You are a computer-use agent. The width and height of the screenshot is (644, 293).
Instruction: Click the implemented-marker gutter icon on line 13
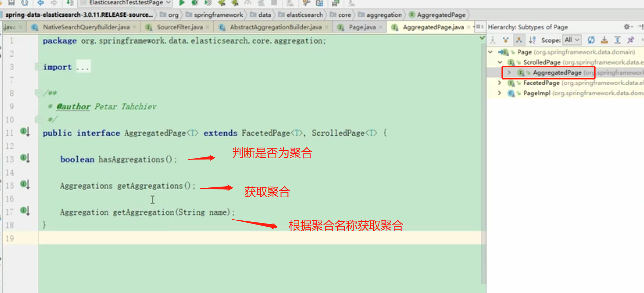pyautogui.click(x=25, y=158)
